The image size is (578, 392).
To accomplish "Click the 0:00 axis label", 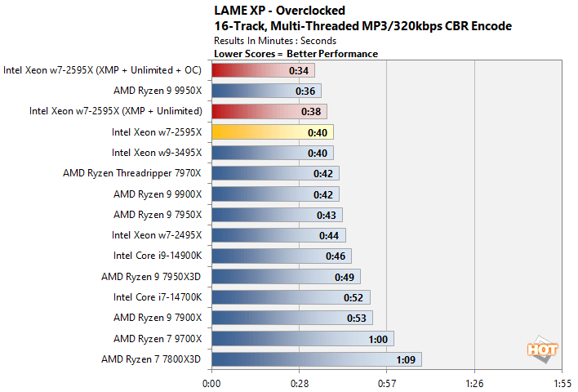I will pyautogui.click(x=211, y=384).
